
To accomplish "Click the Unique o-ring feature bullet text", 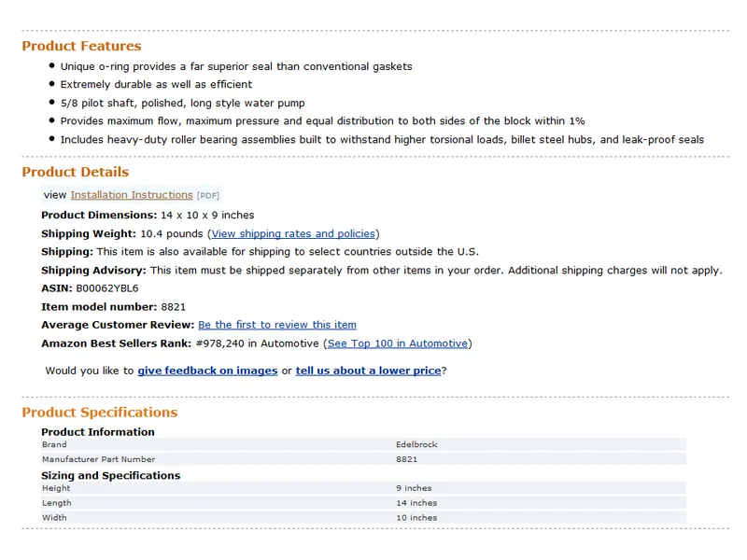I will 236,66.
